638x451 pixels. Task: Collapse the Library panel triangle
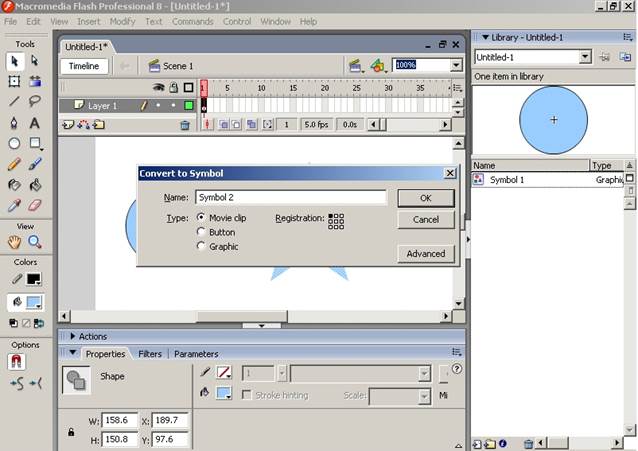pyautogui.click(x=485, y=37)
